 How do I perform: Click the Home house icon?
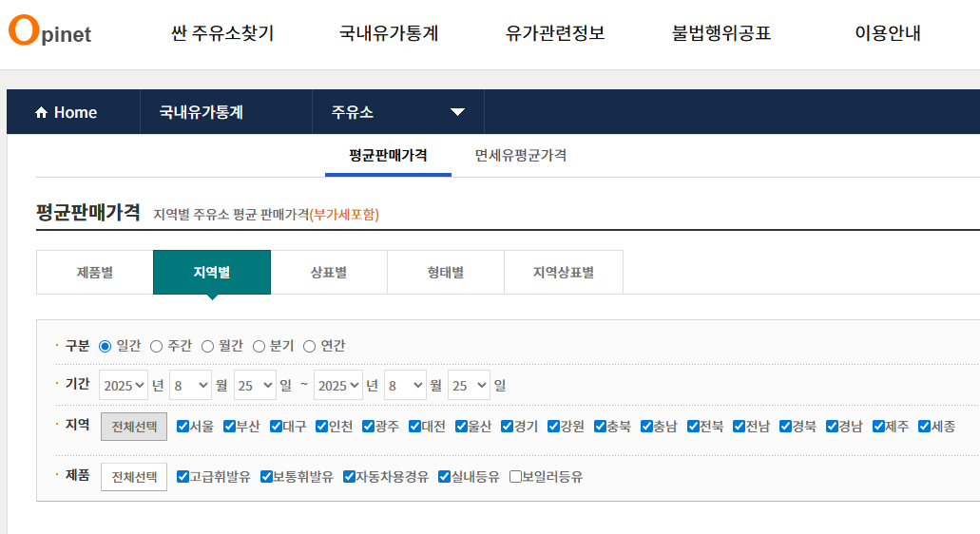[41, 112]
